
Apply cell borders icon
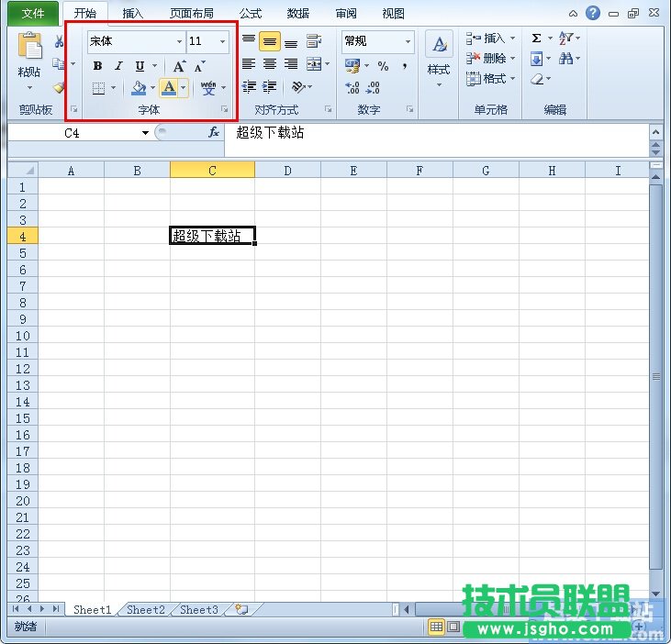(x=98, y=88)
